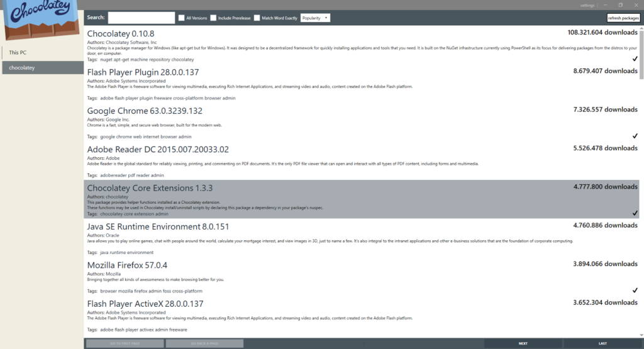The image size is (644, 349).
Task: Select the Chocolatey 0.10.8 package title
Action: click(x=121, y=34)
